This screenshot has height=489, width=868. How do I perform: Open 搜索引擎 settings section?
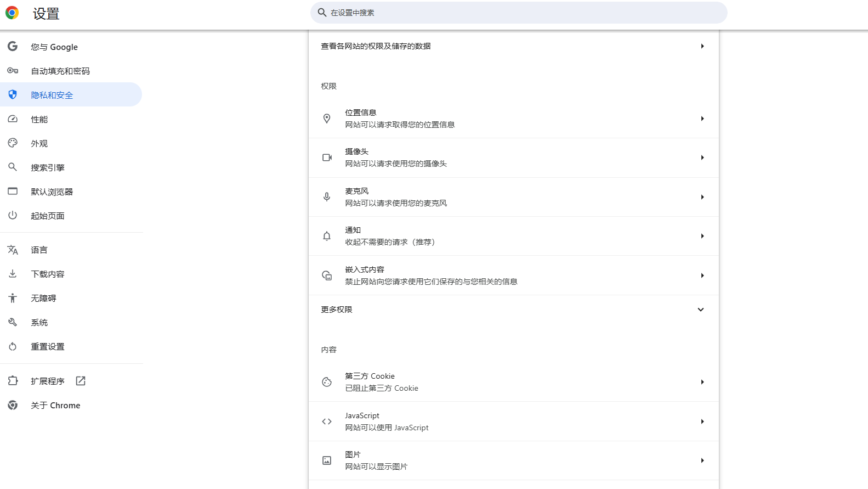[71, 167]
